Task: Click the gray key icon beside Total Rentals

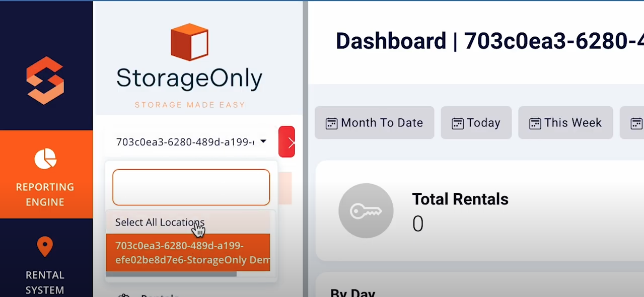Action: 366,211
